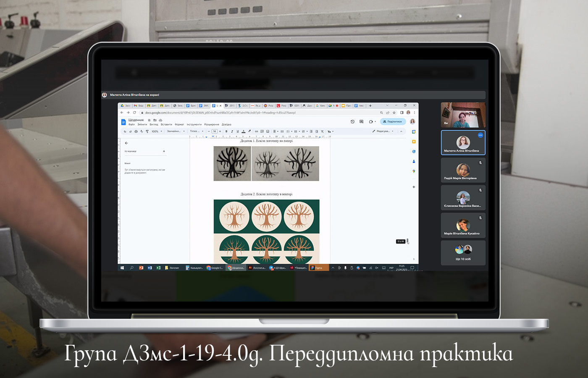588x378 pixels.
Task: Open the Формат menu
Action: 179,124
